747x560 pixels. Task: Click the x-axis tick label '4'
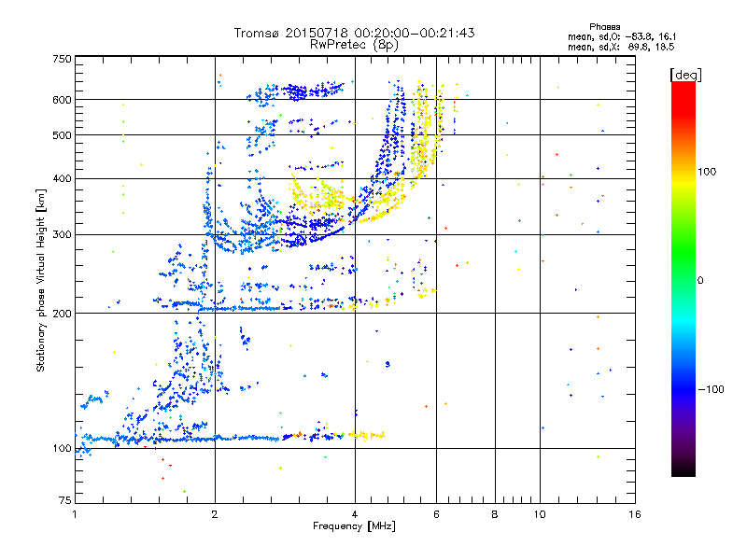pyautogui.click(x=355, y=514)
